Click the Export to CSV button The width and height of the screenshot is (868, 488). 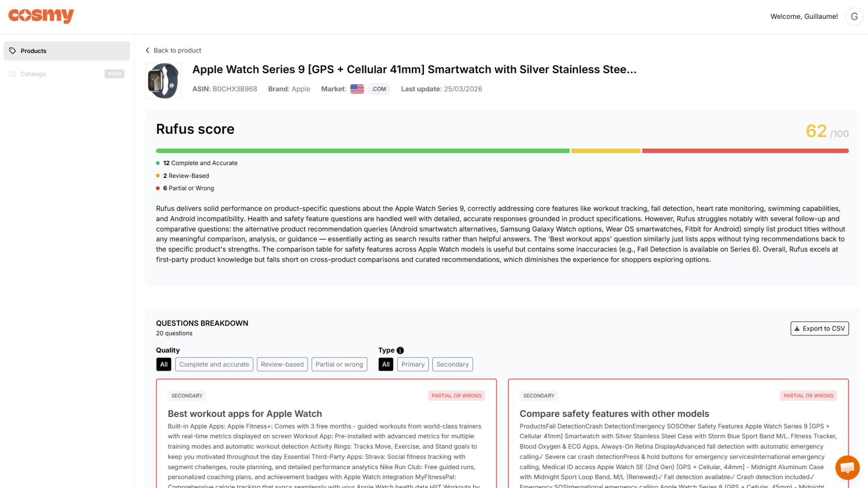click(x=819, y=329)
